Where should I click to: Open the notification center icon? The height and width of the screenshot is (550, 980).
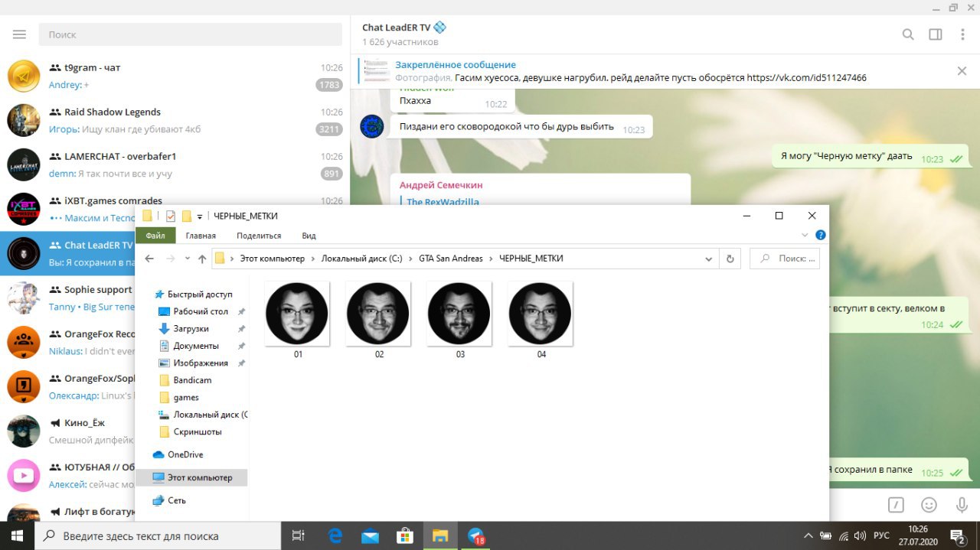958,535
